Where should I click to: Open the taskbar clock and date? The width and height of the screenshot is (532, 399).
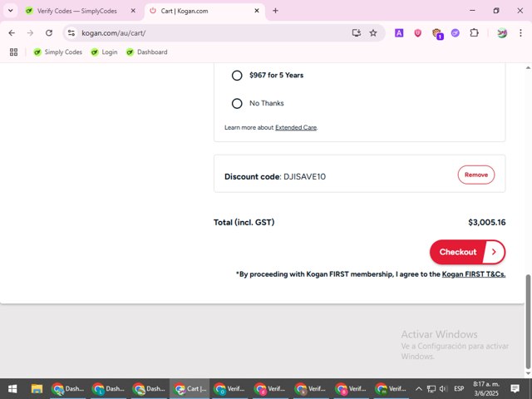coord(486,389)
